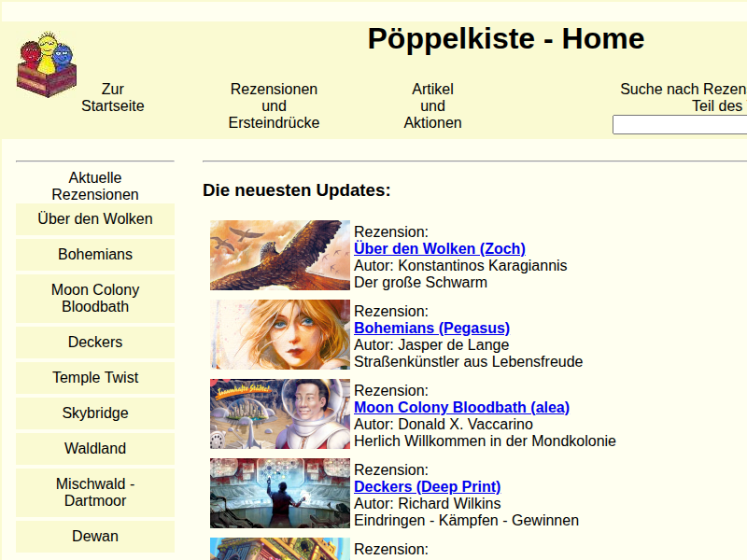Click the review search input field
This screenshot has height=560, width=747.
point(679,125)
